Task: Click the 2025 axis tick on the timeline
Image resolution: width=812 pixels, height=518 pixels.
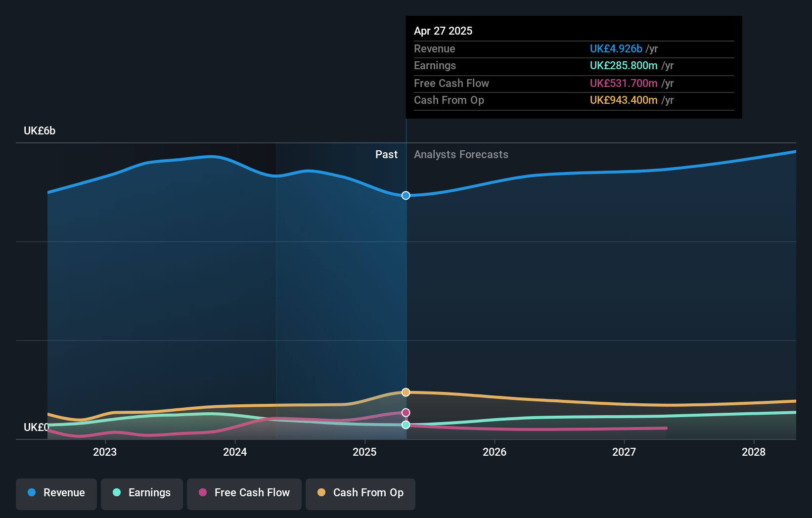Action: pos(364,452)
